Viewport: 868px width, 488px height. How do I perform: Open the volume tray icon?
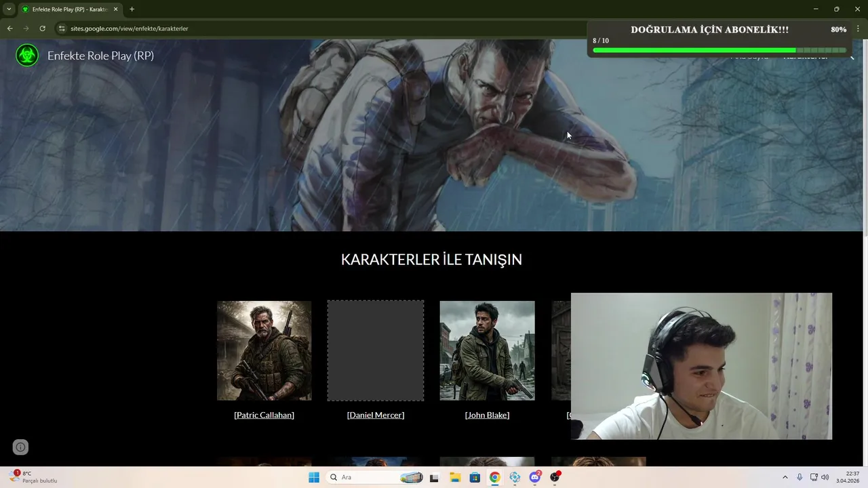click(825, 477)
